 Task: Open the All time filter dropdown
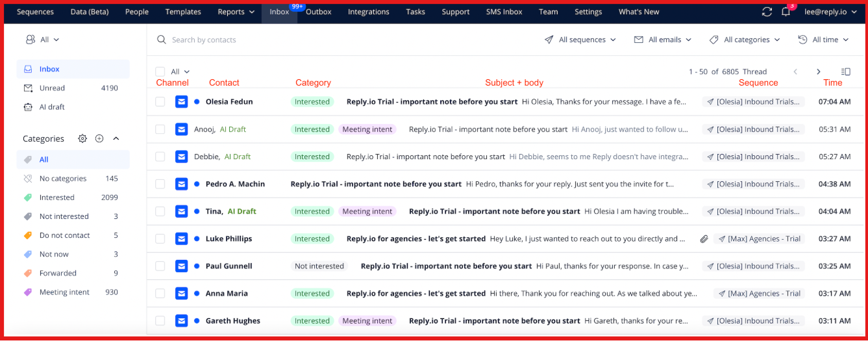coord(824,40)
